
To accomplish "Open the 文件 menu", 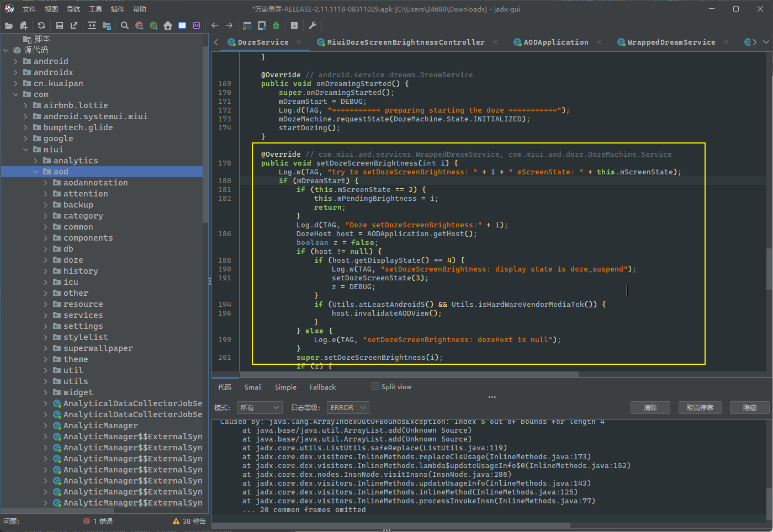I will (x=29, y=9).
